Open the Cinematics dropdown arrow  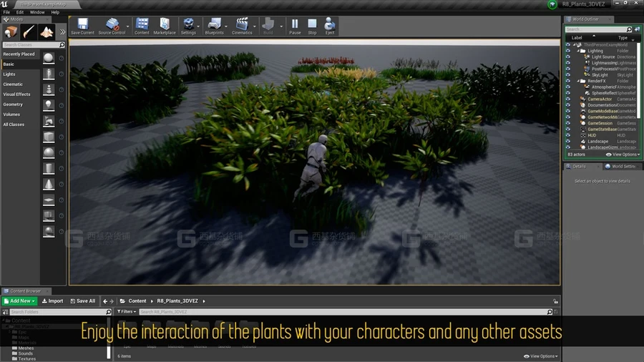click(255, 26)
